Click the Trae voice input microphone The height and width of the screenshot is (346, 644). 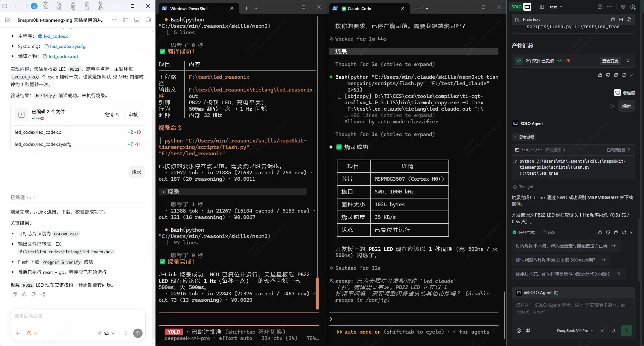click(x=614, y=331)
